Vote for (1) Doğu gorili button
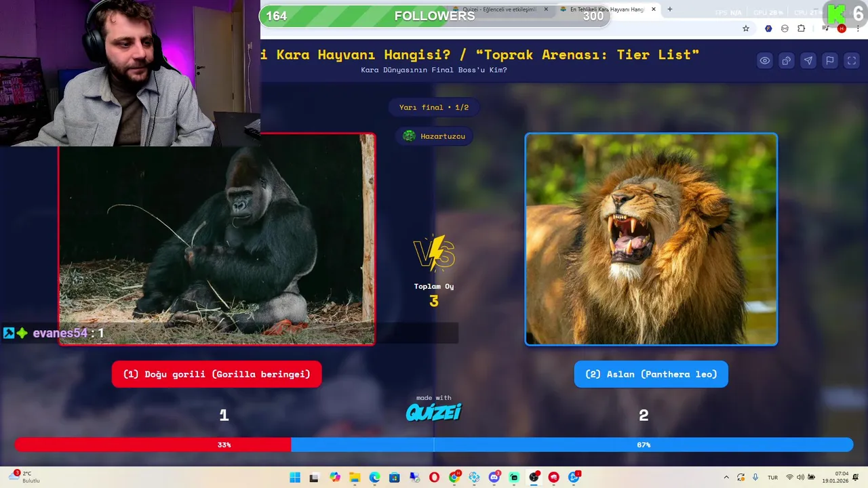Viewport: 868px width, 488px height. coord(217,374)
